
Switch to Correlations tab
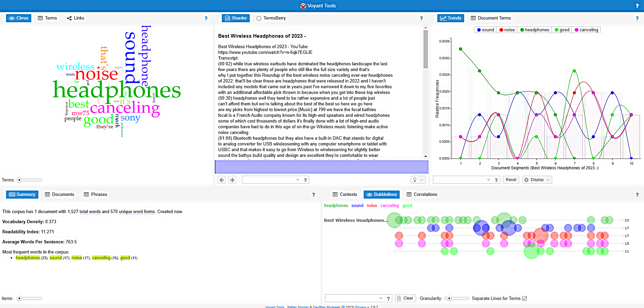pyautogui.click(x=422, y=195)
